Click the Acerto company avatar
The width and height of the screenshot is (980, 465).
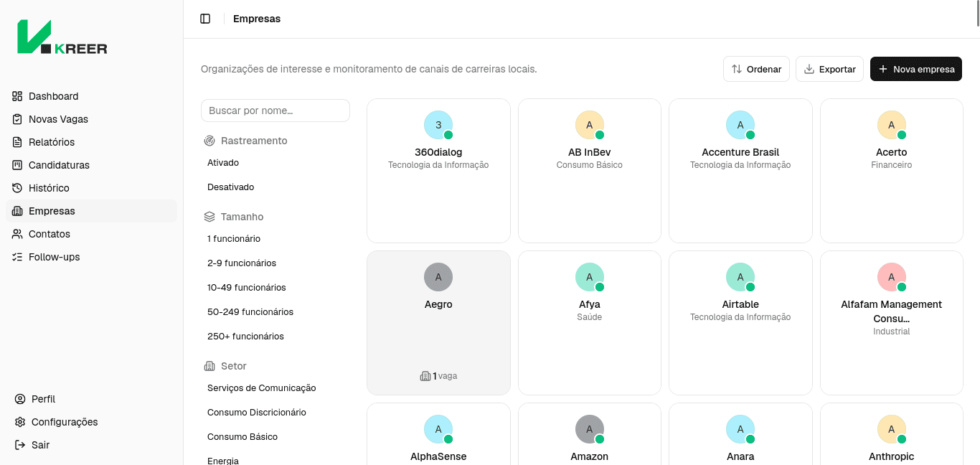pos(892,125)
